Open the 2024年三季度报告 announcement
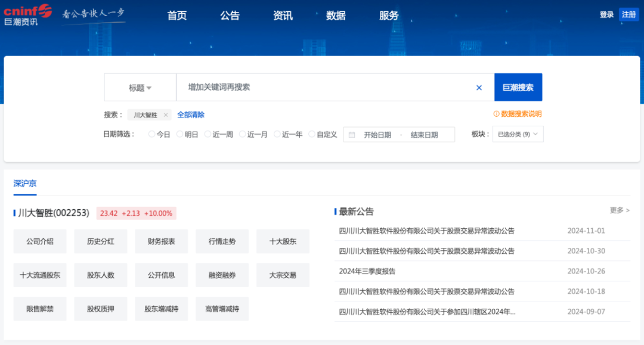 367,271
